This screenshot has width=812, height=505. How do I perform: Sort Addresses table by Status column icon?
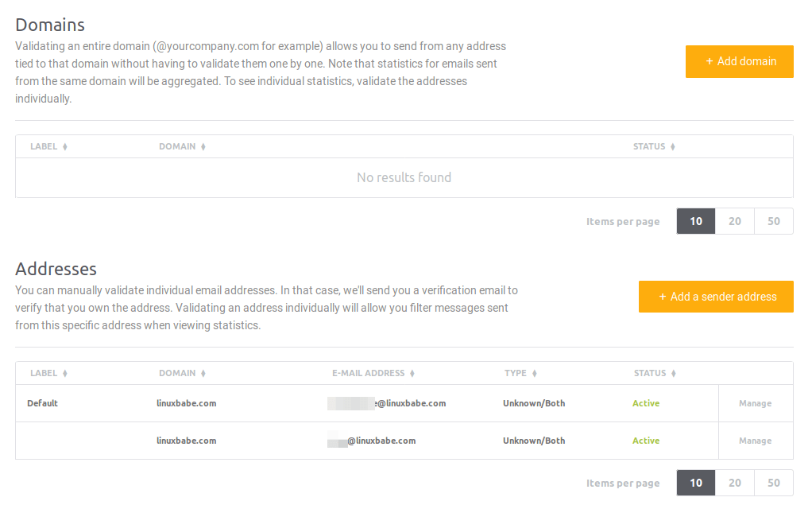(674, 374)
